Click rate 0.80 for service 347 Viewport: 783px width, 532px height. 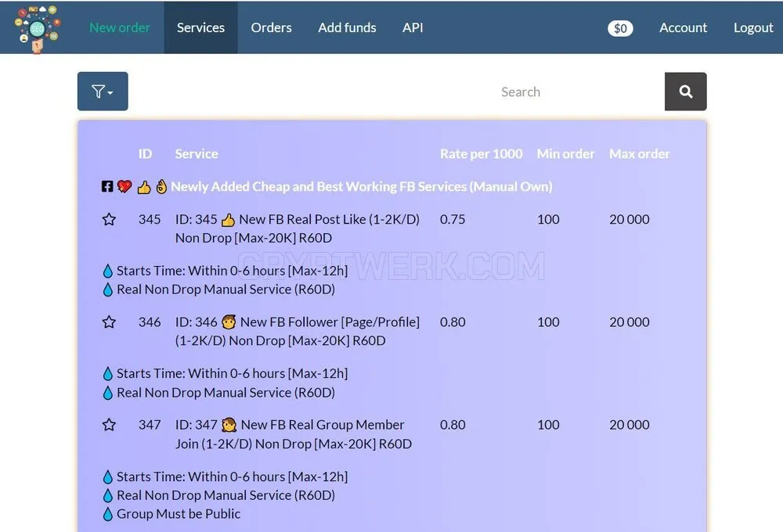pos(453,425)
